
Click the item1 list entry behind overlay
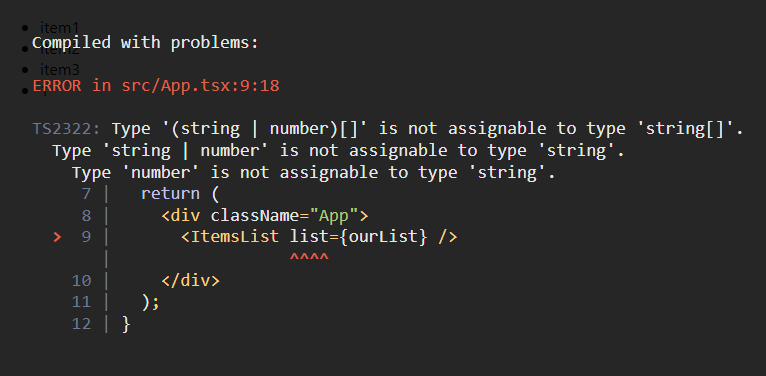(60, 27)
